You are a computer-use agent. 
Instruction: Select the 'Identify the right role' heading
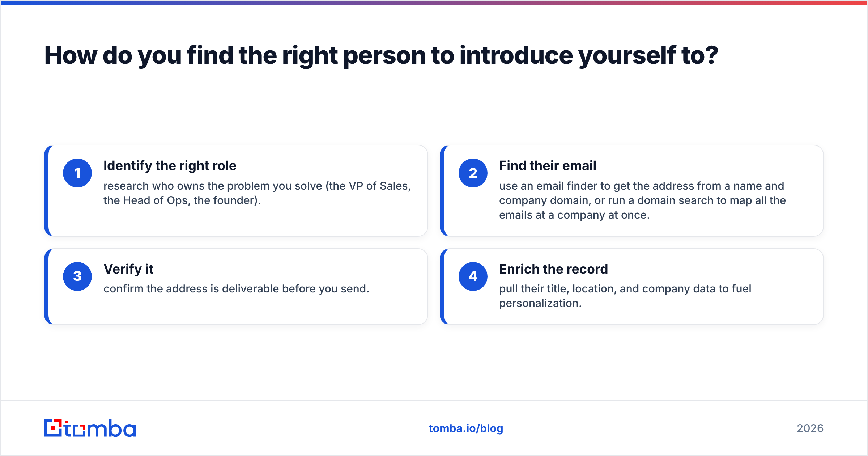tap(170, 166)
